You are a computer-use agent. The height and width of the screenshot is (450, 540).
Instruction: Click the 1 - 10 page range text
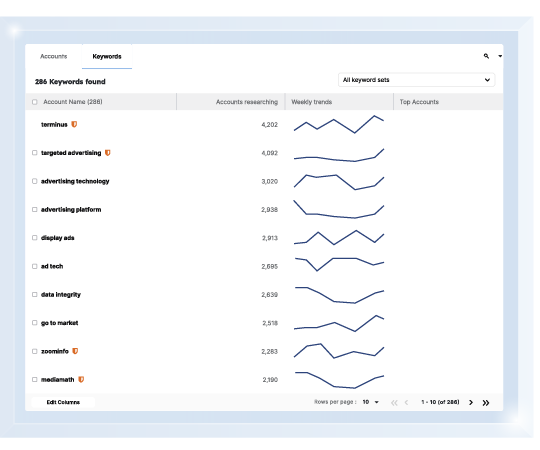pos(440,402)
